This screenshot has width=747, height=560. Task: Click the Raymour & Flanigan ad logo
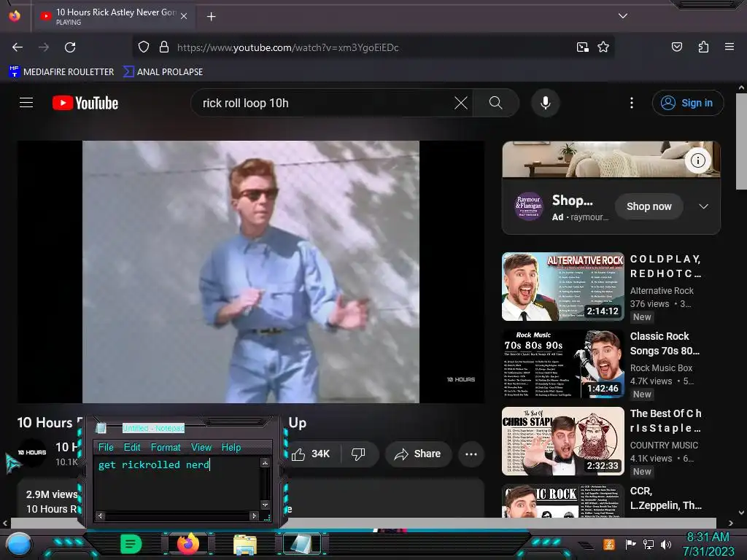[x=529, y=206]
